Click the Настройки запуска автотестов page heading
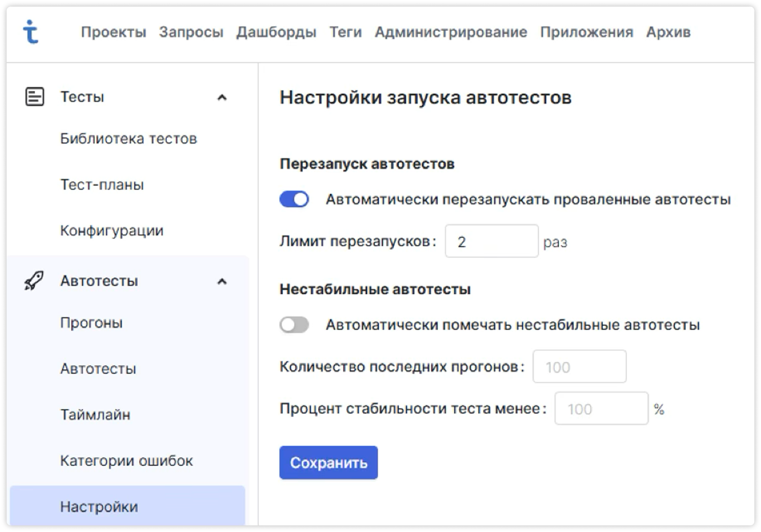The image size is (761, 532). coord(426,97)
